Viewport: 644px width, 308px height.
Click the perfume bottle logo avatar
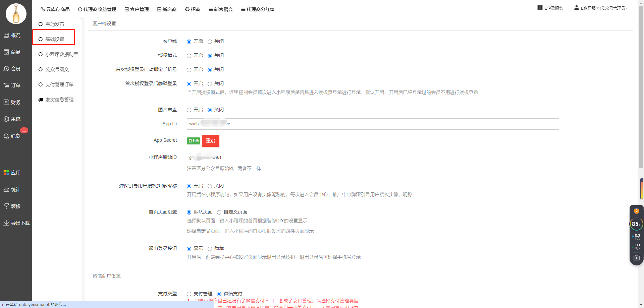16,14
